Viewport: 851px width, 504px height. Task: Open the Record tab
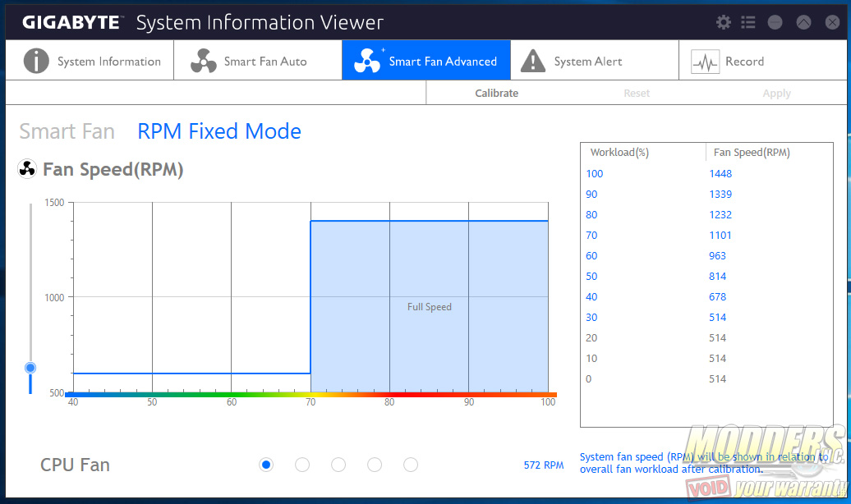[x=762, y=60]
